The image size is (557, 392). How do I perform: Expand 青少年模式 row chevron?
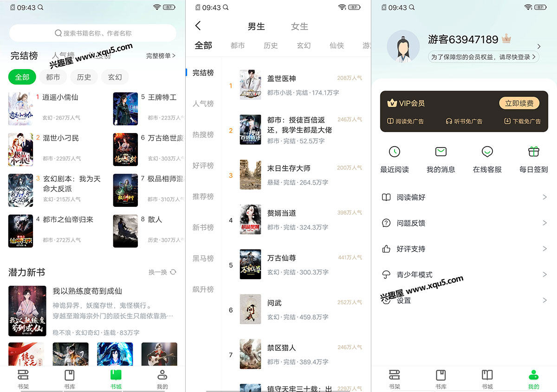click(545, 275)
